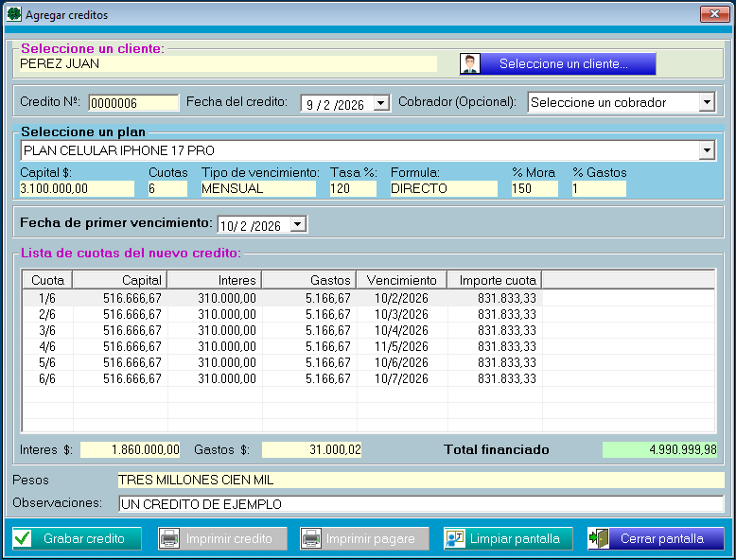Screen dimensions: 736x560
Task: Open the plan selection dropdown arrow
Action: (x=706, y=151)
